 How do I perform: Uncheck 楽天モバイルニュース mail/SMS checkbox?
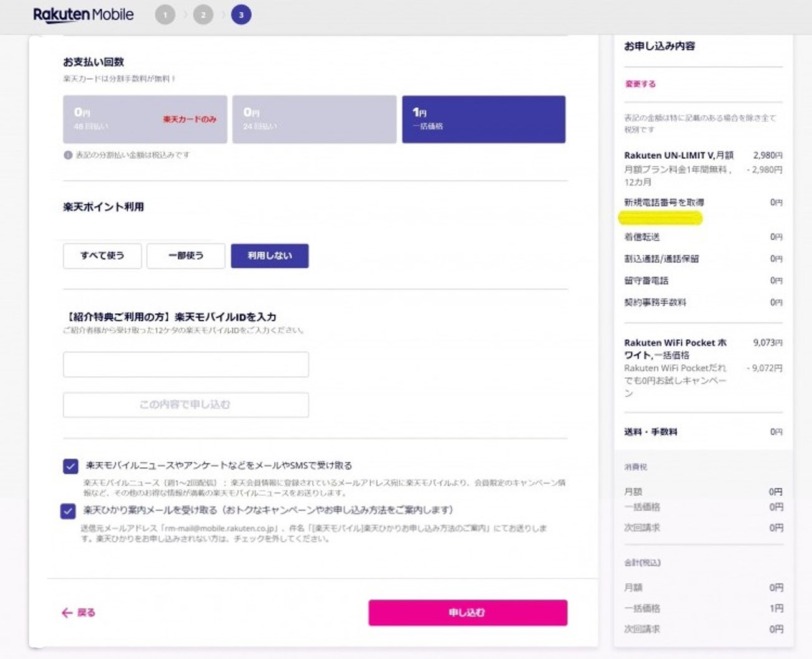[70, 466]
